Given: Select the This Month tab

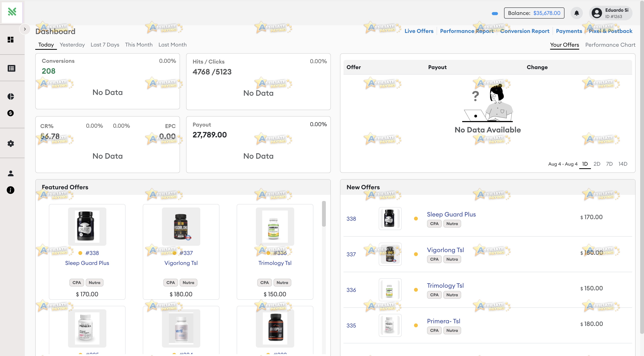Looking at the screenshot, I should [139, 45].
